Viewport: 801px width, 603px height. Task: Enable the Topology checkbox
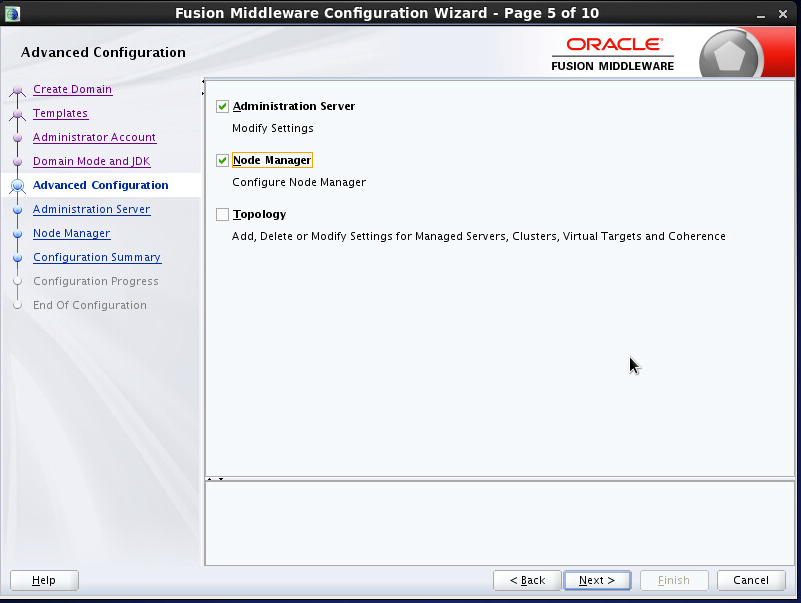click(222, 214)
